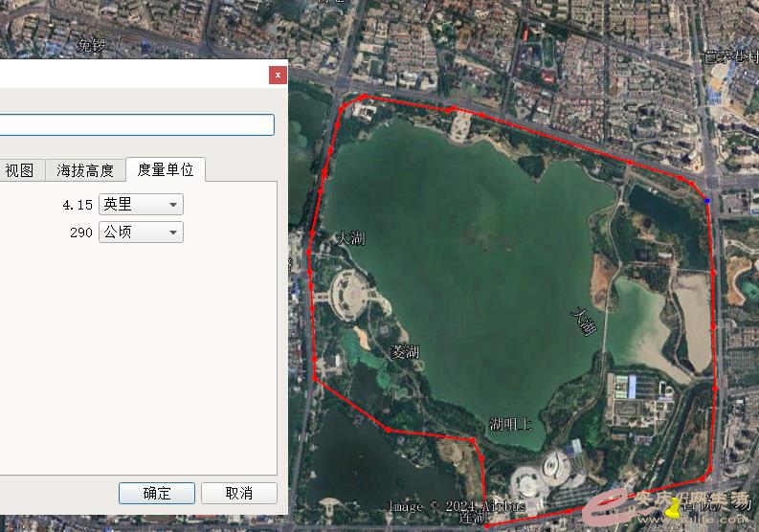Open the 公顷 area unit dropdown
The image size is (759, 532).
(141, 233)
